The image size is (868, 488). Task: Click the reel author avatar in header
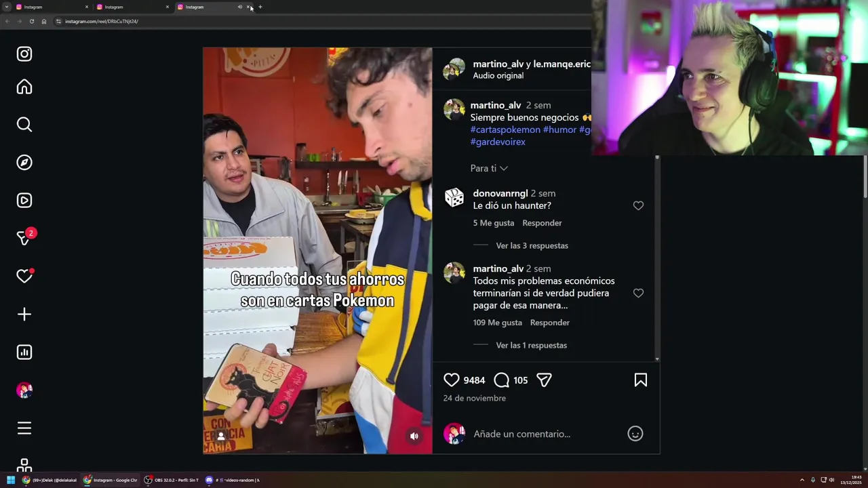(x=454, y=69)
